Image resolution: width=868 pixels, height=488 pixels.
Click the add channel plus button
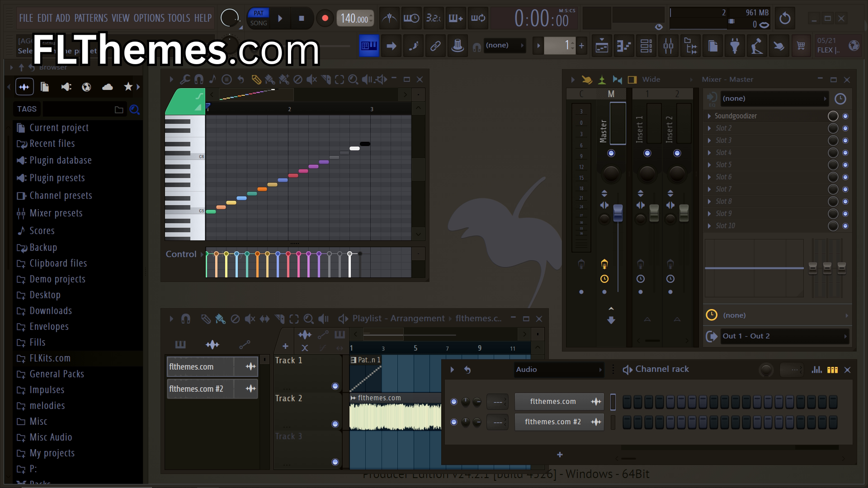click(x=560, y=455)
